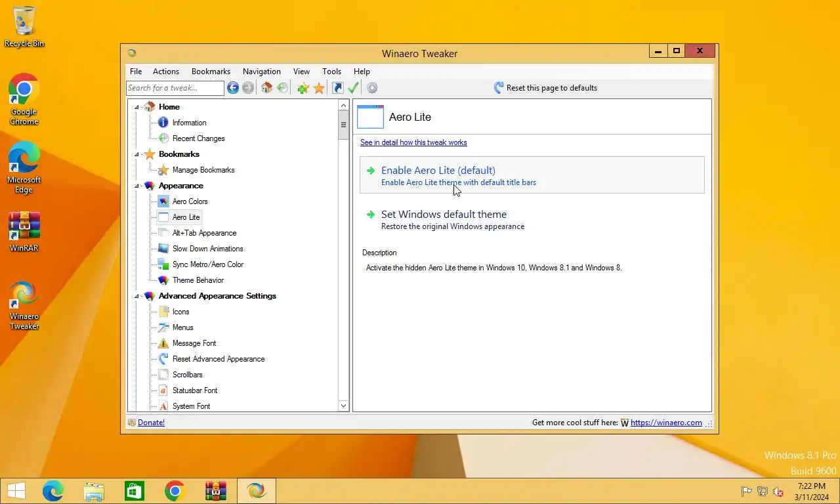Select Recent Changes in the tree
The width and height of the screenshot is (840, 504).
point(198,138)
